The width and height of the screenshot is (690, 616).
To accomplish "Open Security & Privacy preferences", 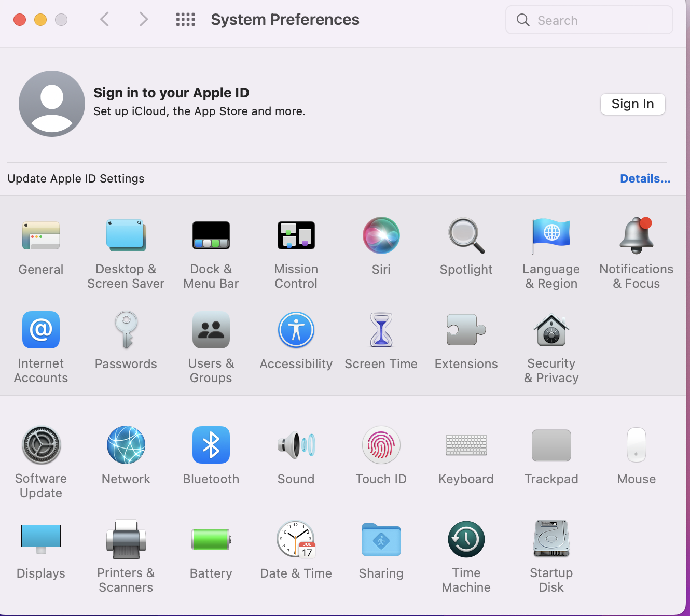I will [551, 330].
